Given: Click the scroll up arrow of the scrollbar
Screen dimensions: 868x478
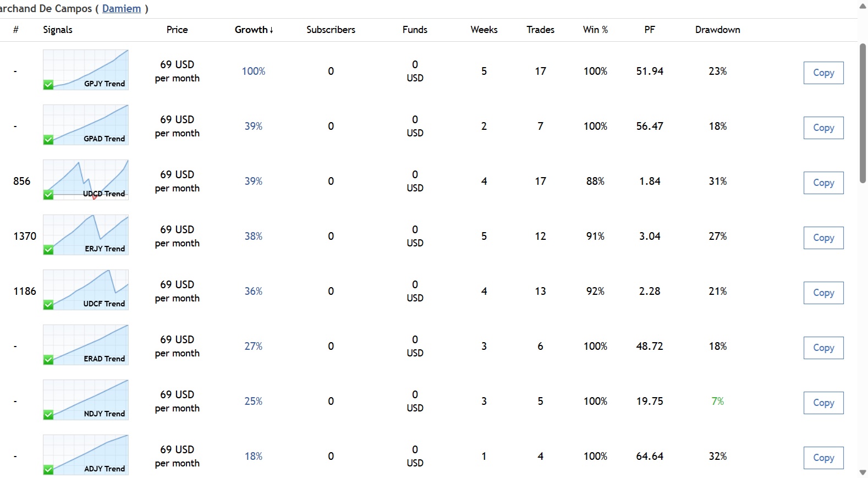Looking at the screenshot, I should click(x=862, y=6).
